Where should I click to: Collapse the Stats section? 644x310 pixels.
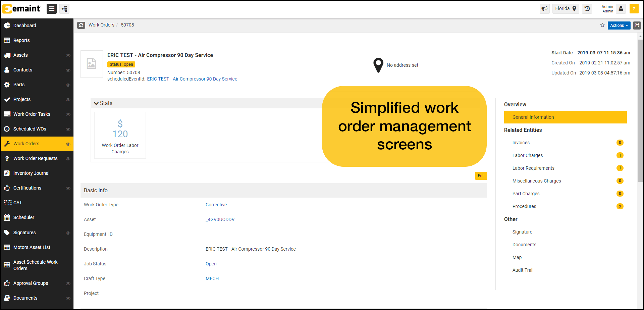point(96,103)
